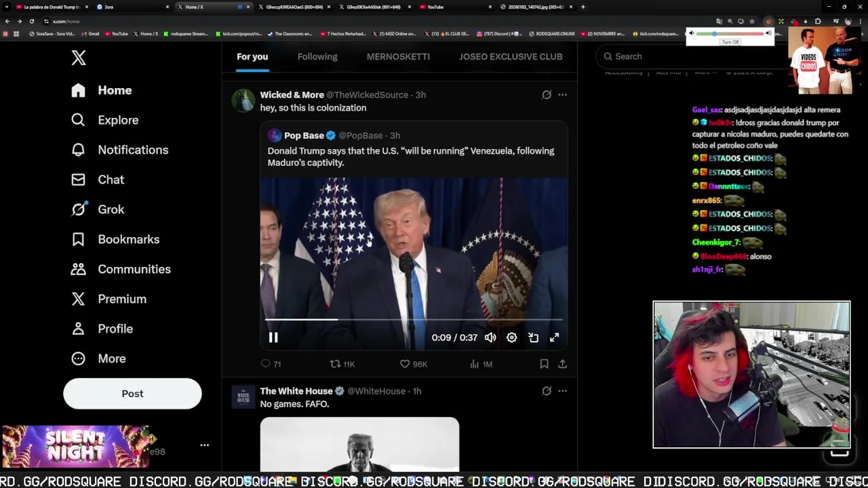Open The White House account name
This screenshot has width=868, height=488.
coord(296,391)
